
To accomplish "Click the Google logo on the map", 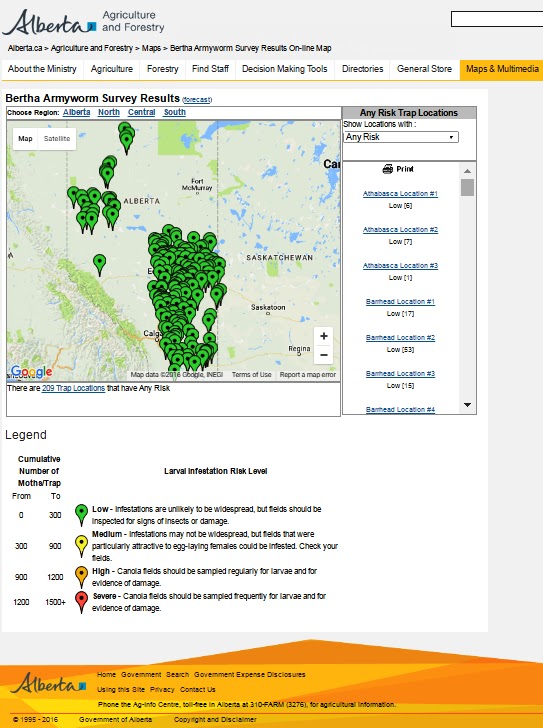I will coord(31,371).
